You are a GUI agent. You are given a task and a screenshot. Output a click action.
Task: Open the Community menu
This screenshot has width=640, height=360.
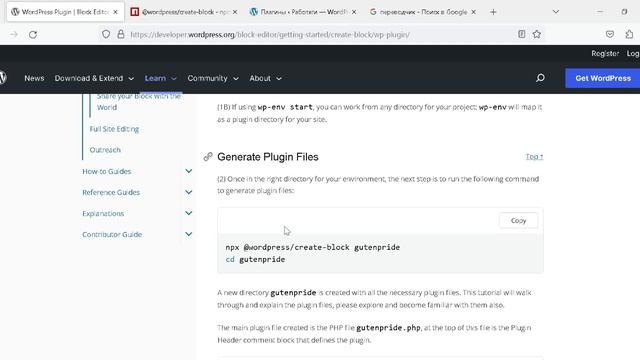pyautogui.click(x=213, y=78)
